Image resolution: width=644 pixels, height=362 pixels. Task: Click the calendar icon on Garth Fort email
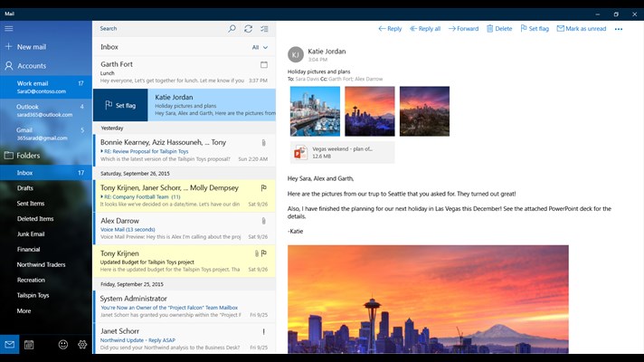(264, 64)
